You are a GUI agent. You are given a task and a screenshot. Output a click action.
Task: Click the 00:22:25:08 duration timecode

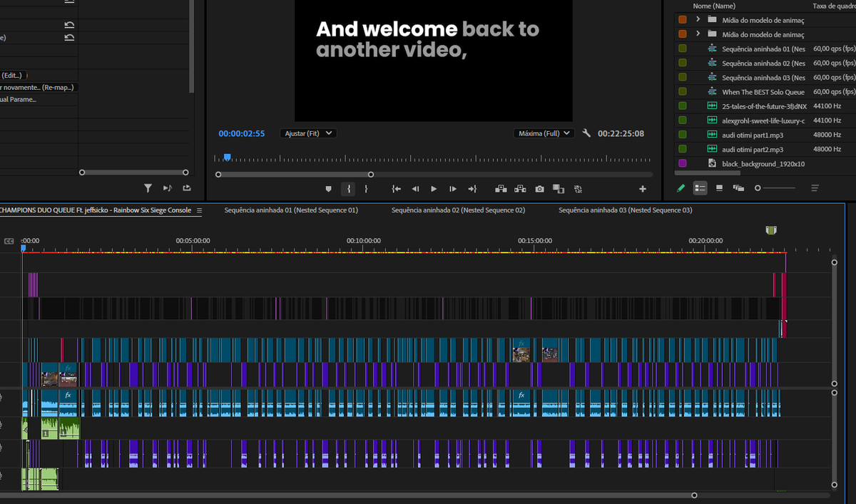tap(621, 133)
